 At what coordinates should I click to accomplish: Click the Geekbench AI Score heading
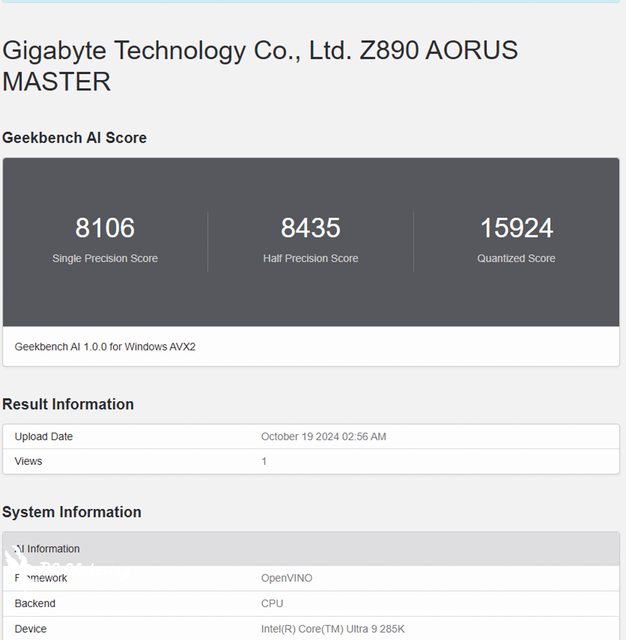[x=74, y=138]
